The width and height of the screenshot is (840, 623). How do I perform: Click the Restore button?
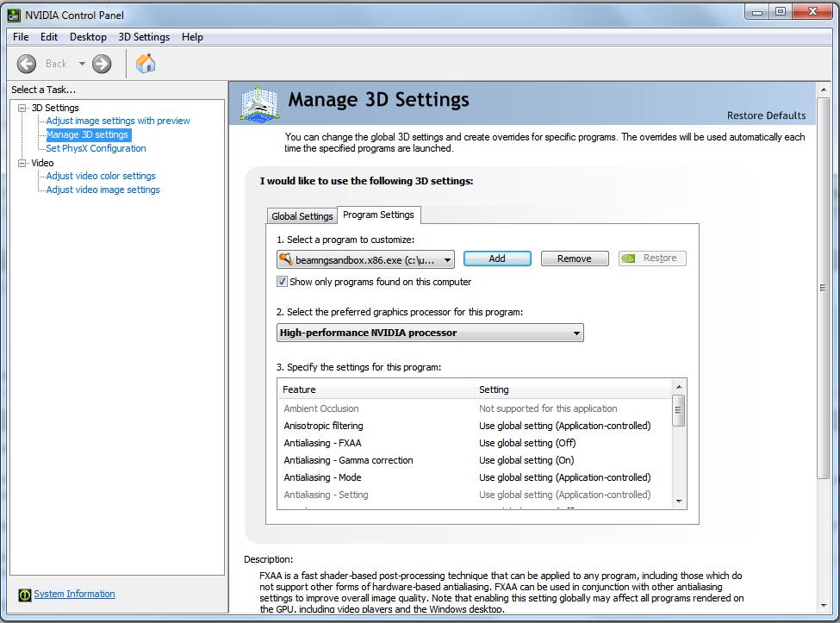(x=652, y=259)
